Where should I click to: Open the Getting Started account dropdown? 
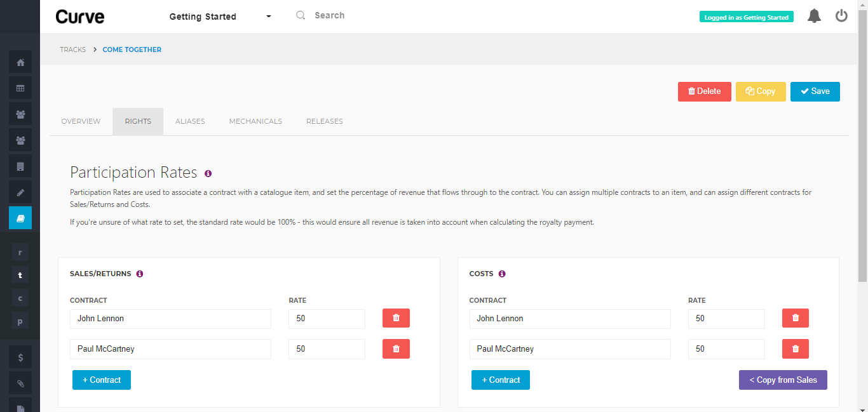219,17
